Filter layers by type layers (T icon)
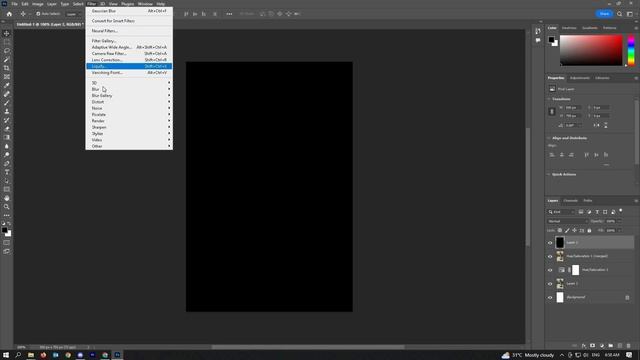Image resolution: width=640 pixels, height=360 pixels. pos(597,212)
